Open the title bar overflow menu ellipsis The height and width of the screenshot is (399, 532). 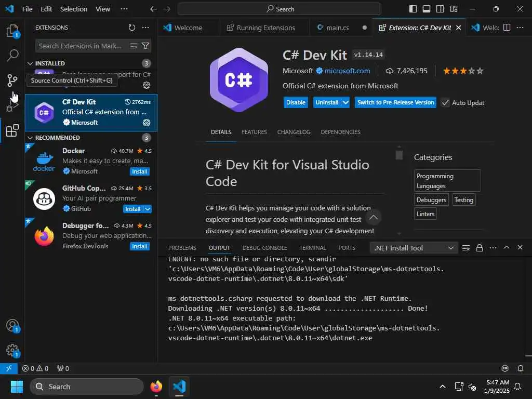[x=124, y=9]
